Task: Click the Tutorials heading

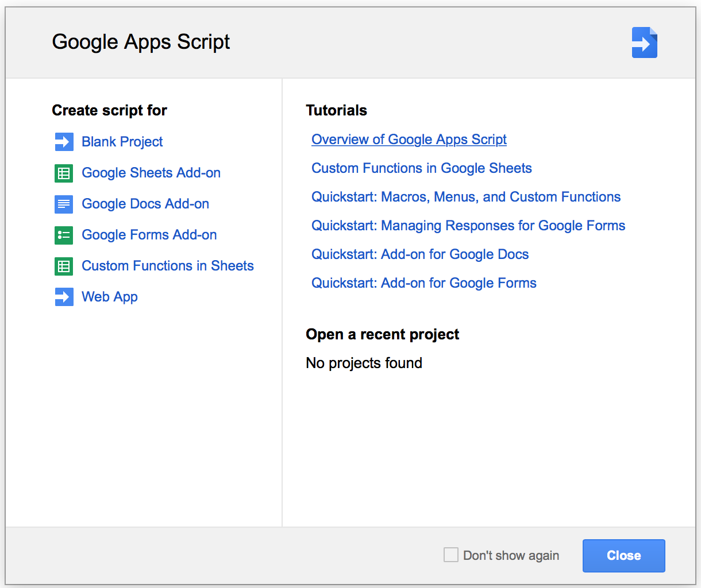Action: (337, 110)
